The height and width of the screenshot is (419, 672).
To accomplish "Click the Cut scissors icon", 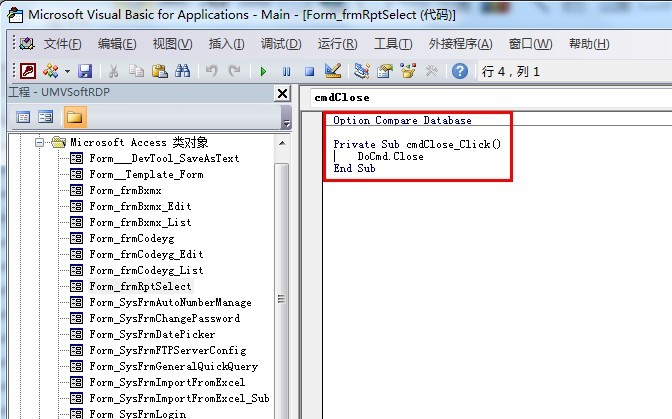I will [x=113, y=71].
